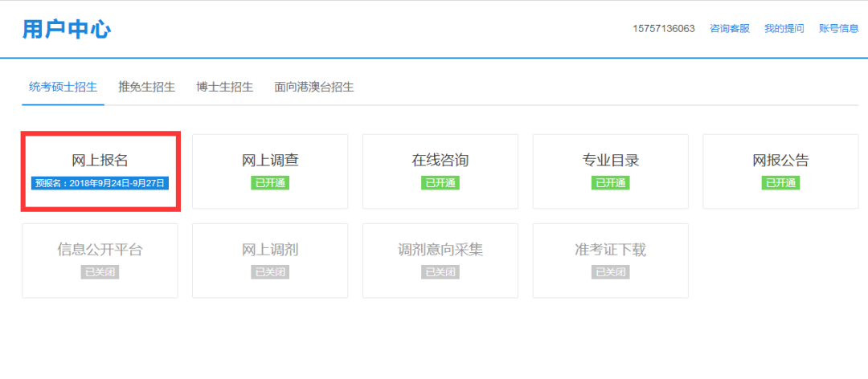Switch to the 博士生招生 tab
The width and height of the screenshot is (868, 379).
(x=224, y=87)
